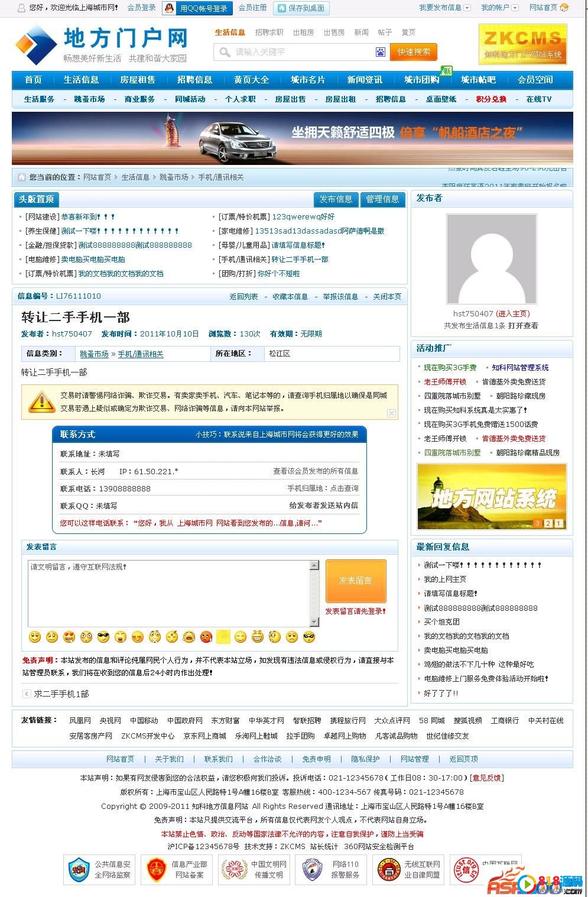
Task: Switch promo carousel to slide 3
Action: pos(537,523)
